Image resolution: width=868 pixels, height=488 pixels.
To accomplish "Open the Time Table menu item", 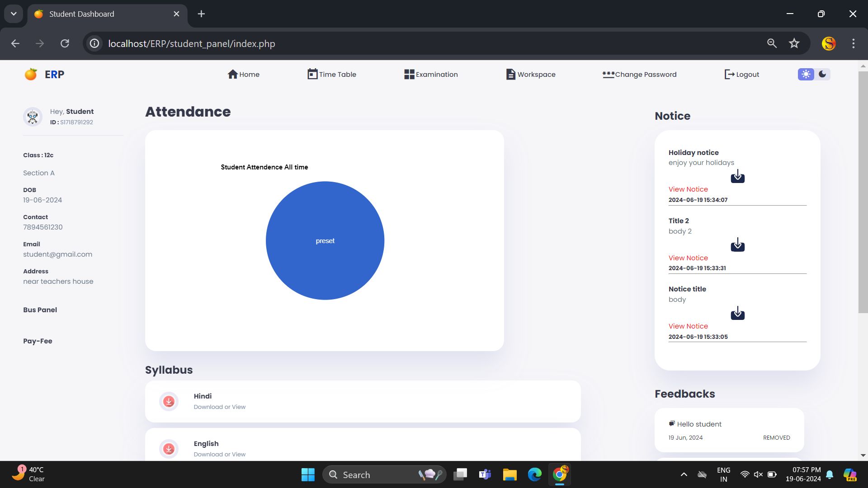I will (x=332, y=74).
